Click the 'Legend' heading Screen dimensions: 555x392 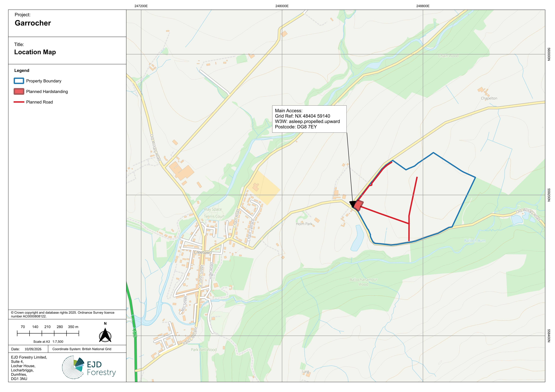(22, 71)
